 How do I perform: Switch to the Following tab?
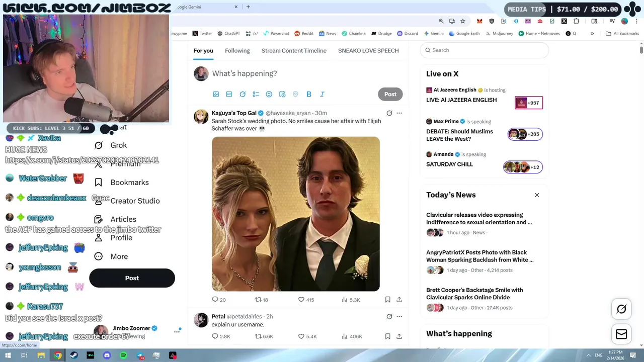coord(237,51)
